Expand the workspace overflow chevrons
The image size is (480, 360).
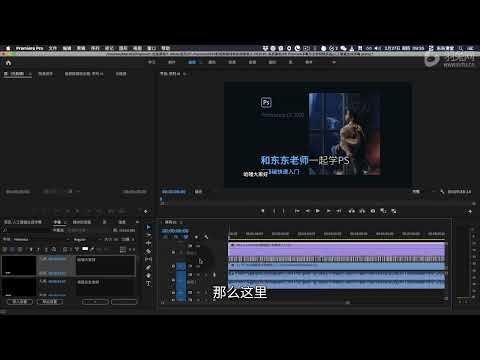point(334,62)
